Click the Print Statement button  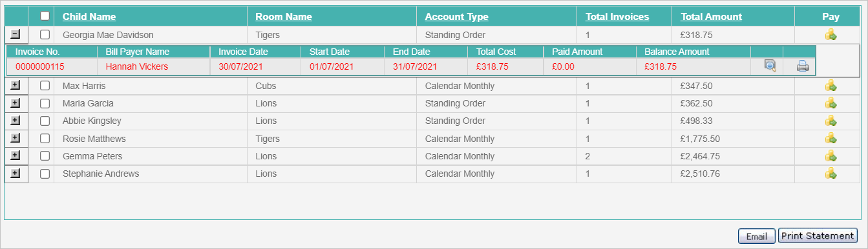(818, 236)
